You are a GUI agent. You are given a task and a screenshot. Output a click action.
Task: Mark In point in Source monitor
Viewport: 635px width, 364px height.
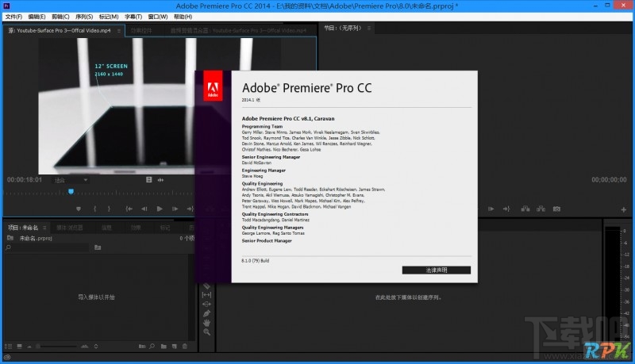pos(94,209)
